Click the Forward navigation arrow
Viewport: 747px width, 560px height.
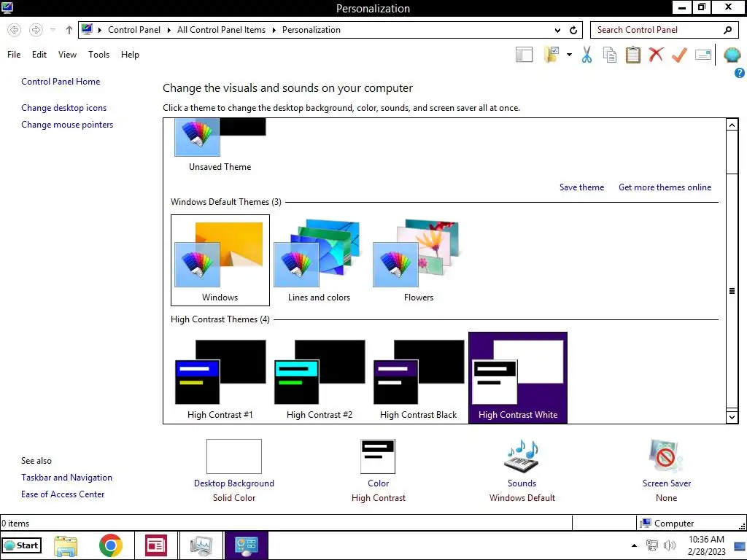click(x=36, y=30)
